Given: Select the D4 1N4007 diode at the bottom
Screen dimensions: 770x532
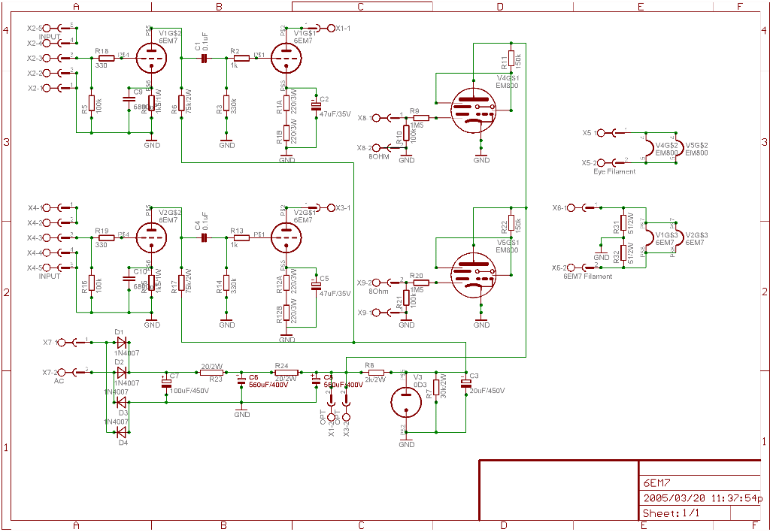Looking at the screenshot, I should tap(121, 432).
